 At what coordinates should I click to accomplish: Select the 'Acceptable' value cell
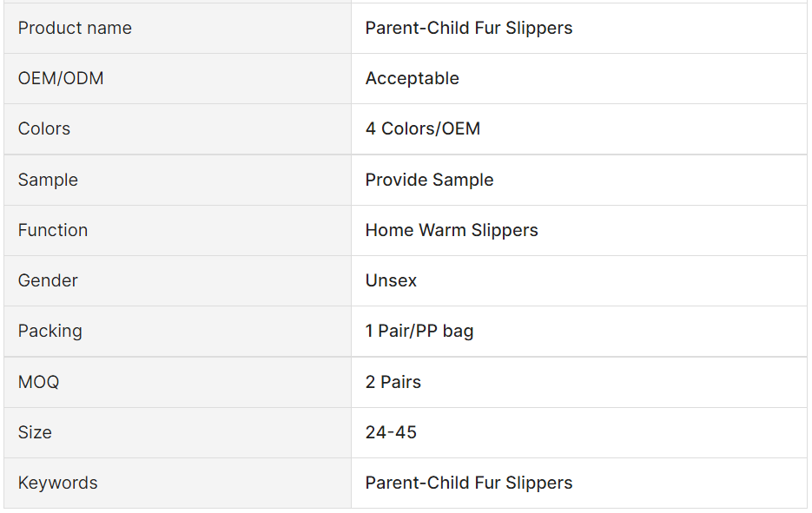click(x=412, y=78)
